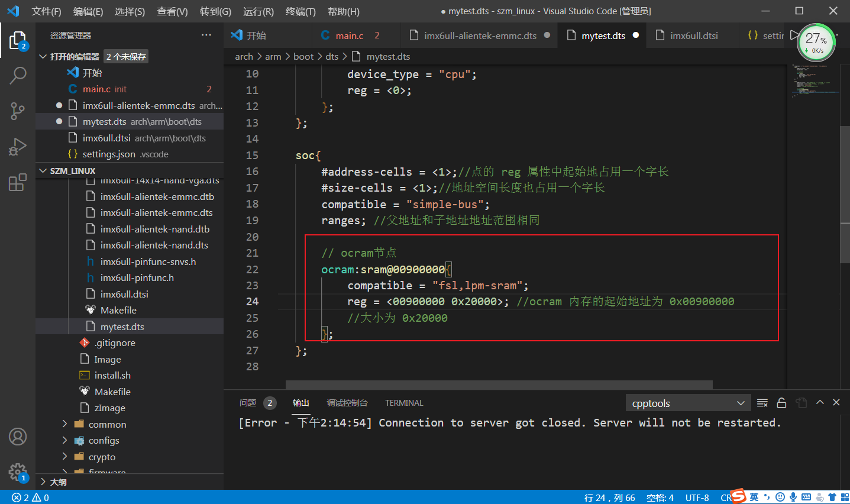The height and width of the screenshot is (504, 850).
Task: Open the 转到(G) menu
Action: (215, 11)
